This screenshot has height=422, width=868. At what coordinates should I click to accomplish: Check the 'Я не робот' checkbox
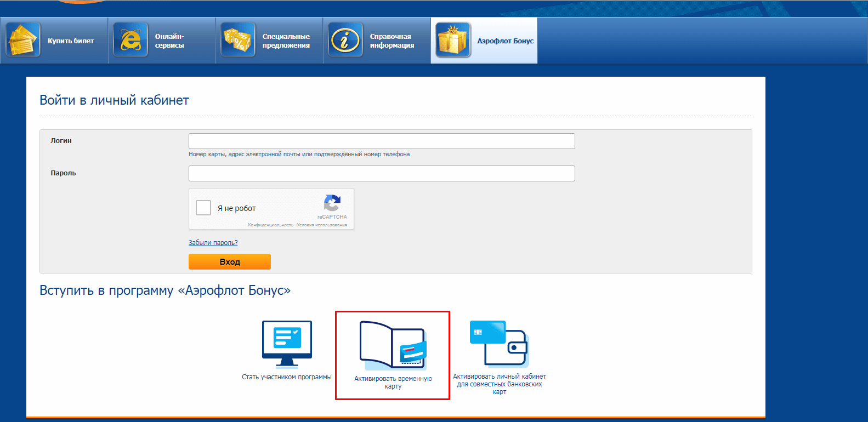(x=203, y=208)
